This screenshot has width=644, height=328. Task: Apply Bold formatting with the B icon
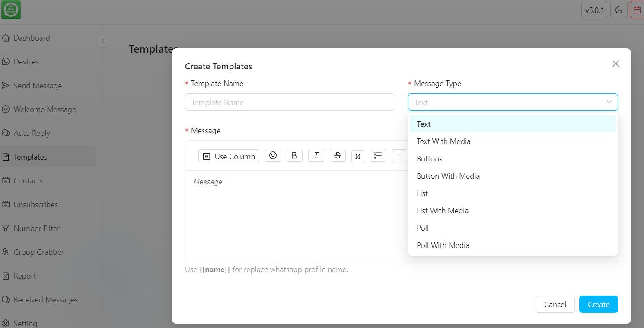pyautogui.click(x=294, y=155)
